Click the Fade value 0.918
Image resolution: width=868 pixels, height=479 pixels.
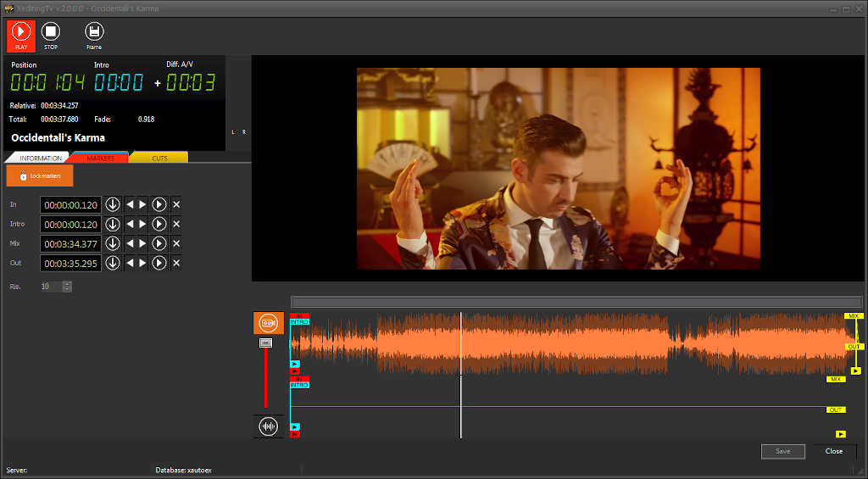pos(146,119)
